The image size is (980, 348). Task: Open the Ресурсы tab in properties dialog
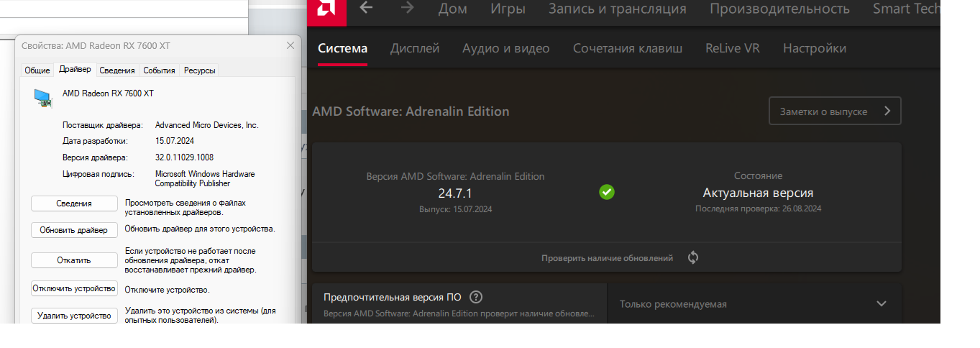click(x=199, y=70)
